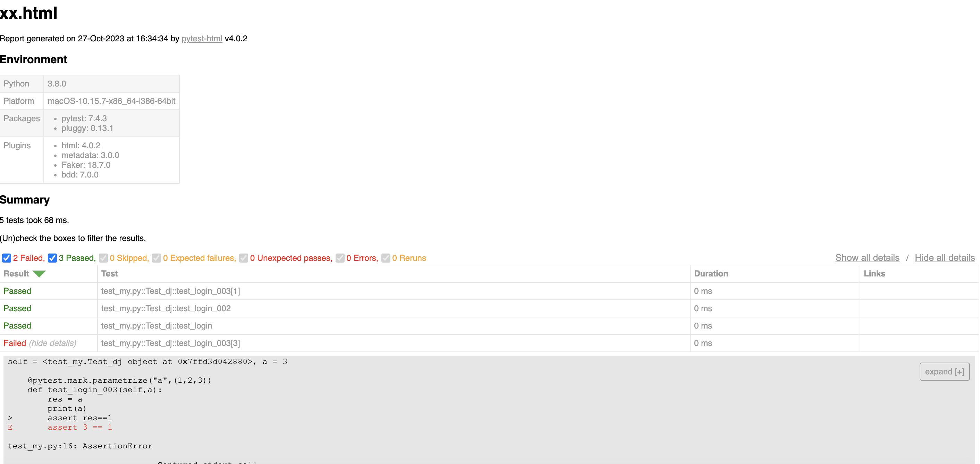Click the 0 Expected failures checkbox
This screenshot has width=980, height=464.
point(157,258)
